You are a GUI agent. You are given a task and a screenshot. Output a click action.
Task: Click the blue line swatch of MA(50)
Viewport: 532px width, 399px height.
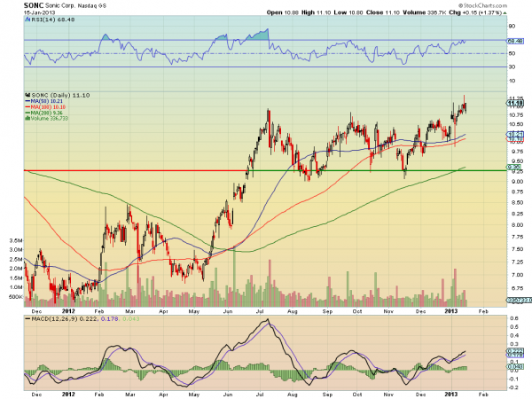(x=27, y=101)
